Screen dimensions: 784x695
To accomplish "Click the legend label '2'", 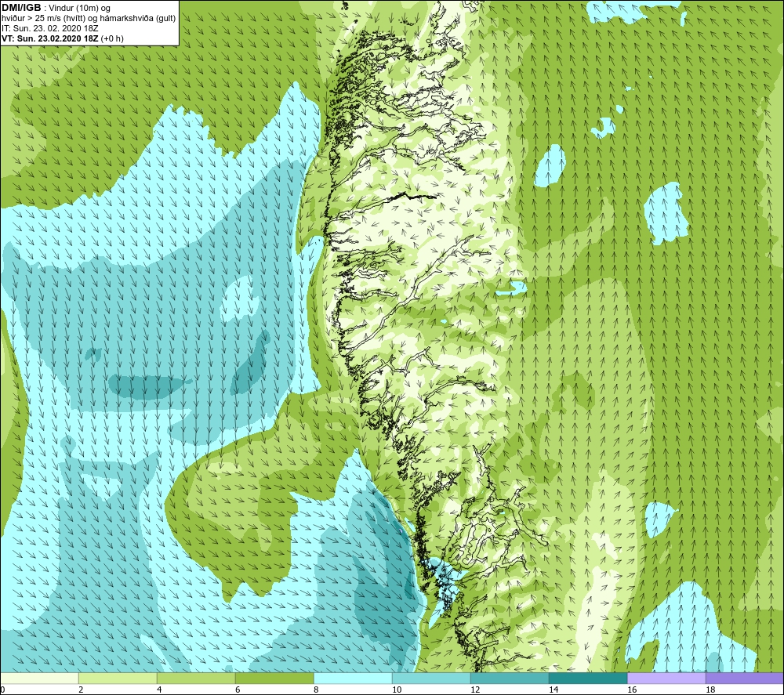I will 81,690.
